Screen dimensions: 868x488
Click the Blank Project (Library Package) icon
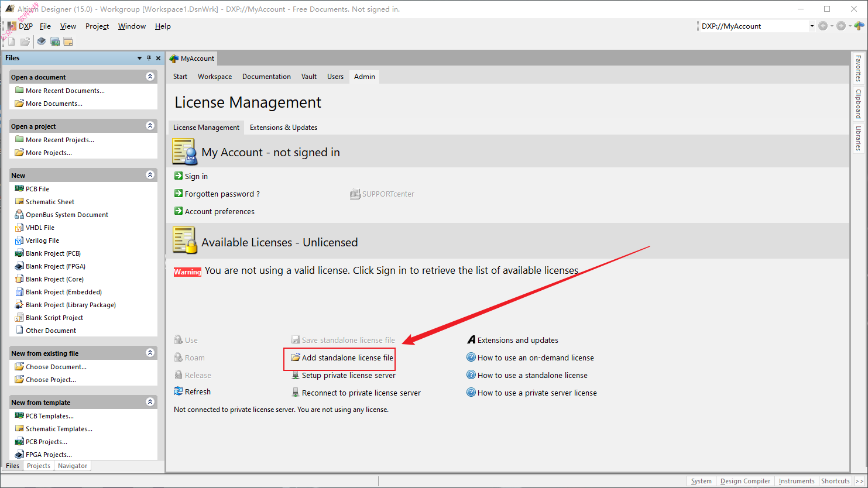click(x=19, y=305)
